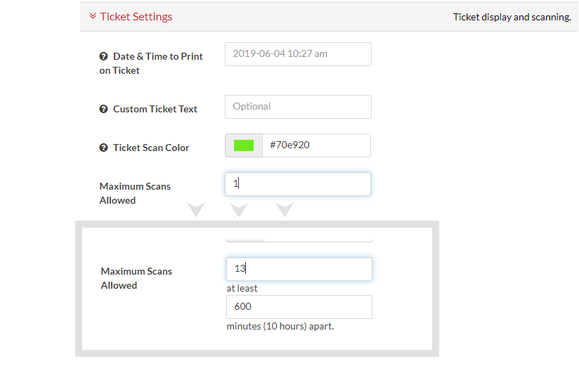Click the Custom Ticket Text optional field
Viewport: 579px width, 392px height.
298,107
